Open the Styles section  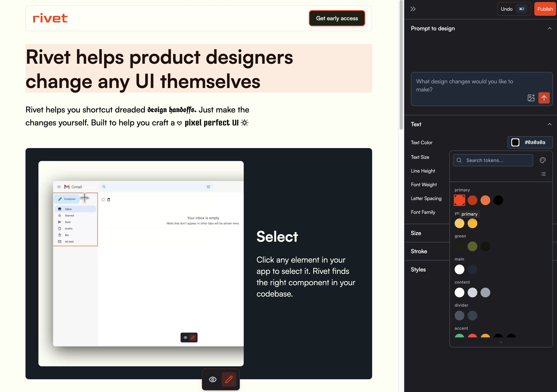tap(418, 269)
